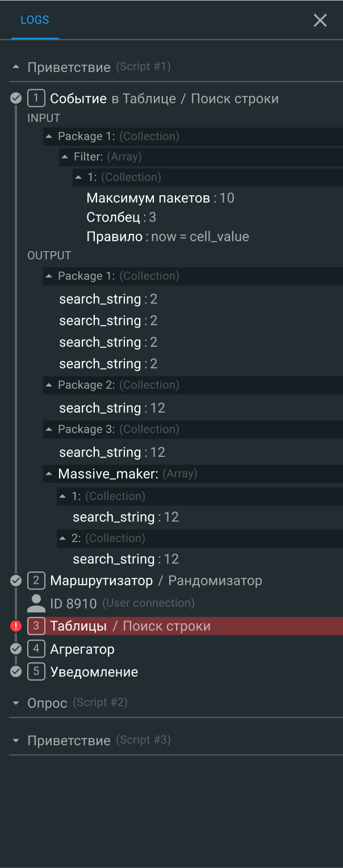This screenshot has height=868, width=343.
Task: Collapse the Приветствие Script #1 section
Action: click(x=16, y=67)
